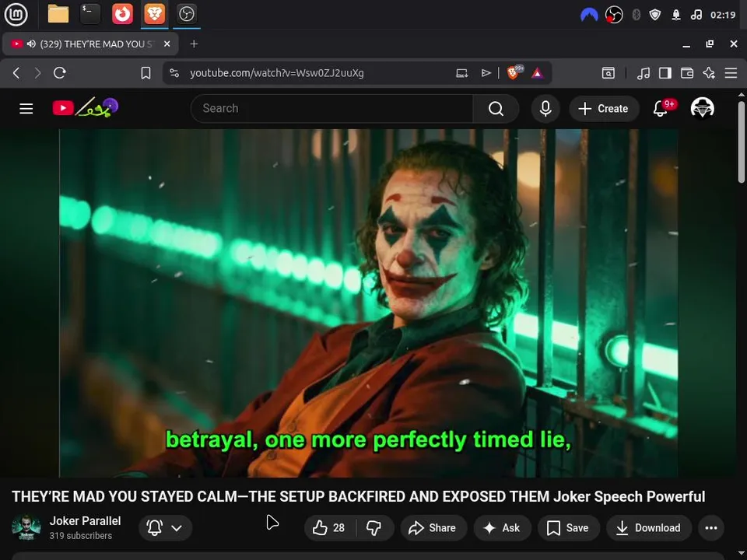The height and width of the screenshot is (560, 747).
Task: Click the YouTube Search field
Action: pos(331,109)
